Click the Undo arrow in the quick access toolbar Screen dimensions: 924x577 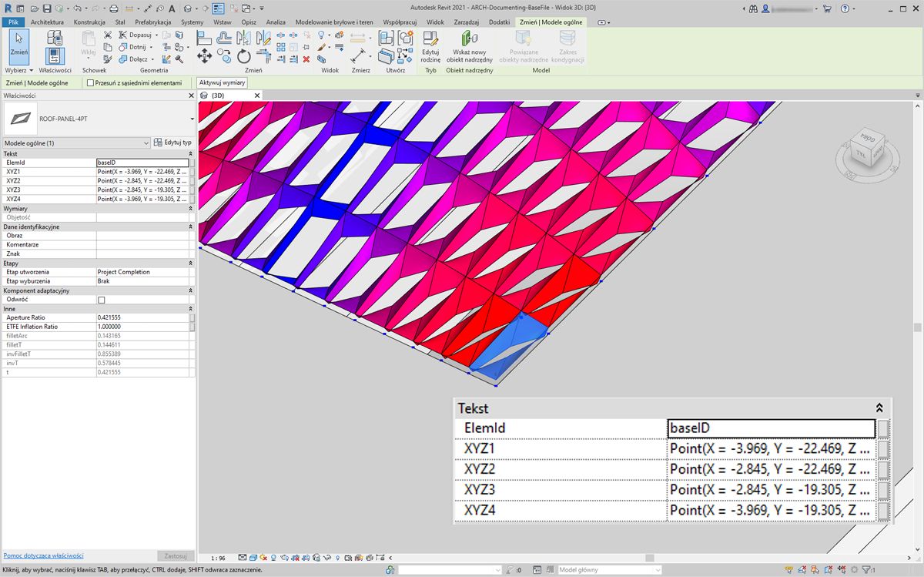[x=77, y=8]
